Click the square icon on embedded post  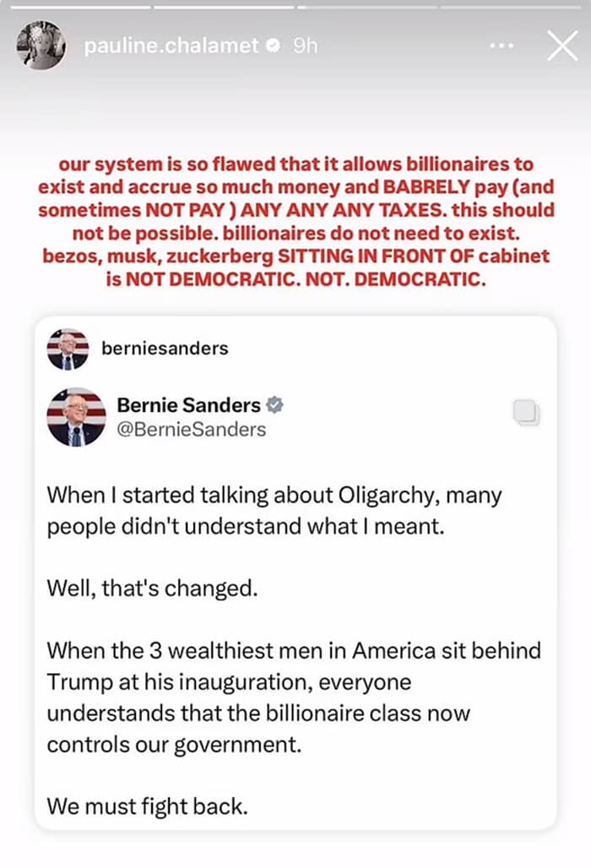[525, 412]
